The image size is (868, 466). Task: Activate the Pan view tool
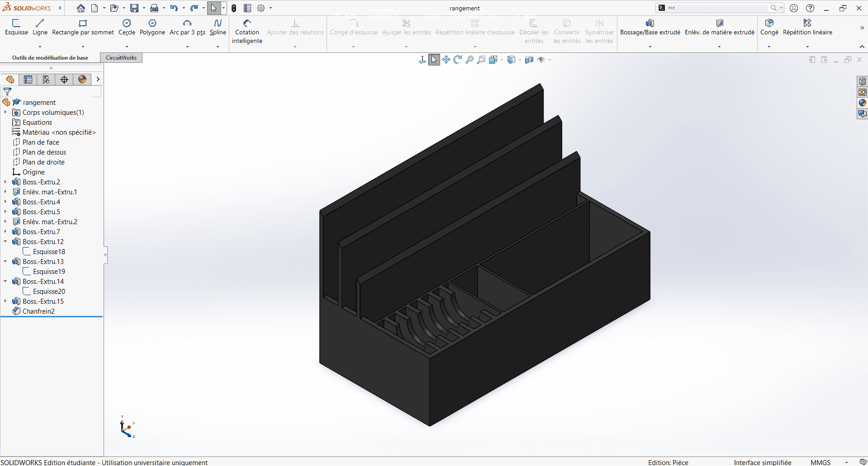[x=446, y=60]
